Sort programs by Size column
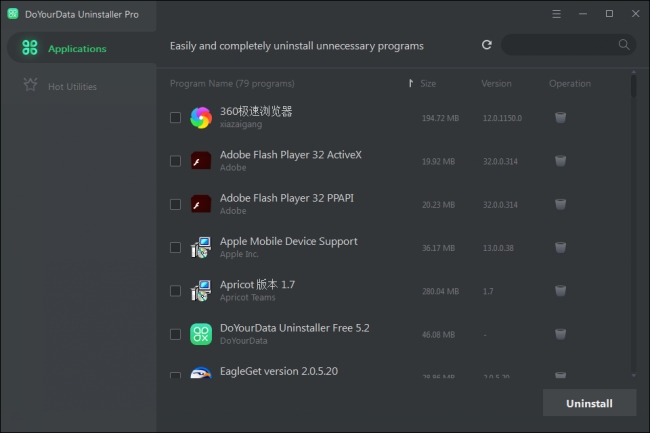650x433 pixels. pos(428,84)
